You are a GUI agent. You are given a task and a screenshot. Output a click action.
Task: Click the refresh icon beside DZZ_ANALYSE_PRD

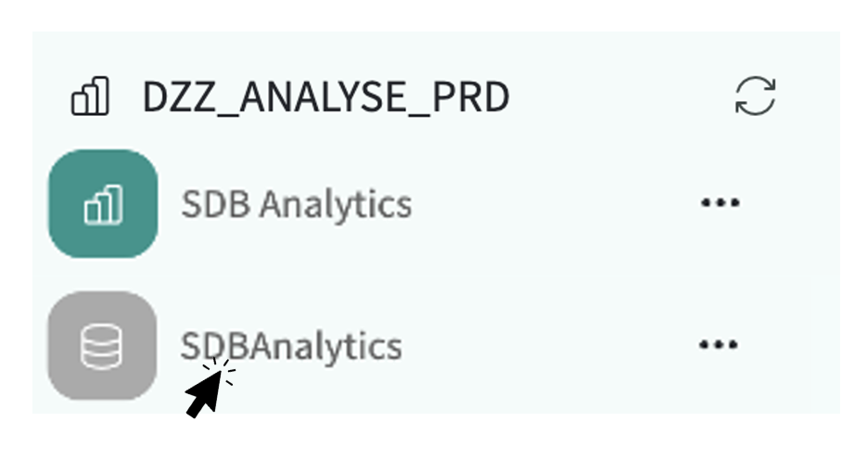click(x=755, y=96)
